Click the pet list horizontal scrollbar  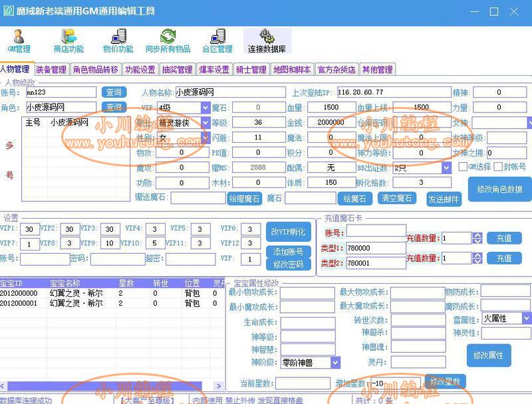pyautogui.click(x=105, y=385)
